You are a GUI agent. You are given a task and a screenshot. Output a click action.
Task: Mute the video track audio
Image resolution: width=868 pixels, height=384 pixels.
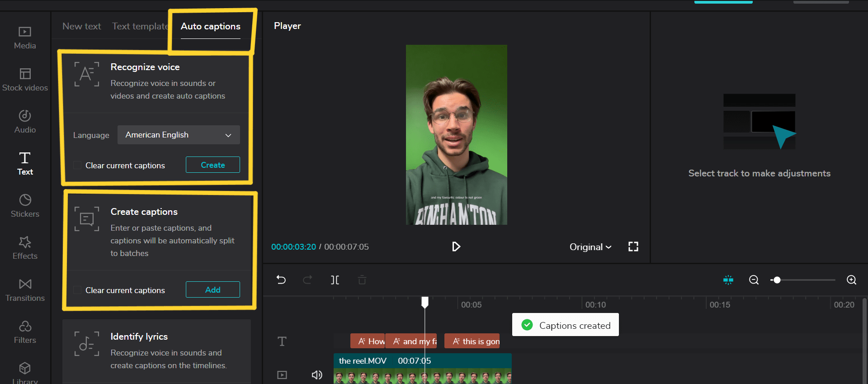[x=317, y=375]
